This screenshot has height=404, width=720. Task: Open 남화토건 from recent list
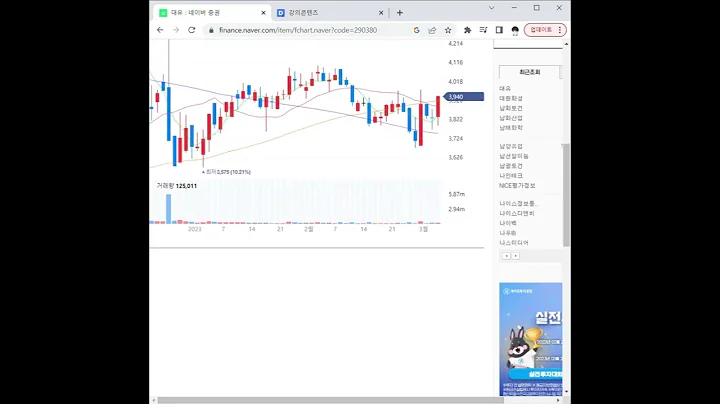511,108
